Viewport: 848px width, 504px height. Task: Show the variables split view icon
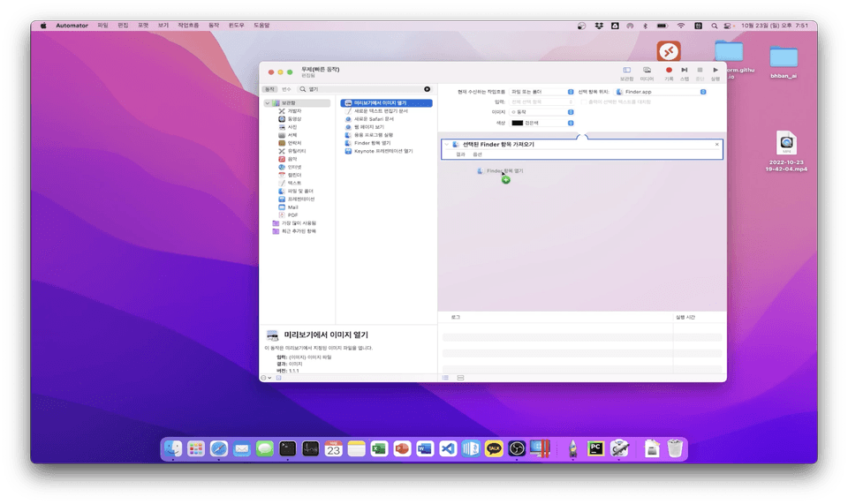460,378
